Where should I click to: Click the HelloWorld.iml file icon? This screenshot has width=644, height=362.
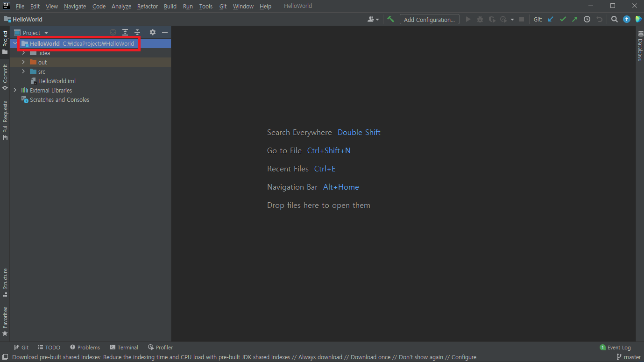coord(33,81)
